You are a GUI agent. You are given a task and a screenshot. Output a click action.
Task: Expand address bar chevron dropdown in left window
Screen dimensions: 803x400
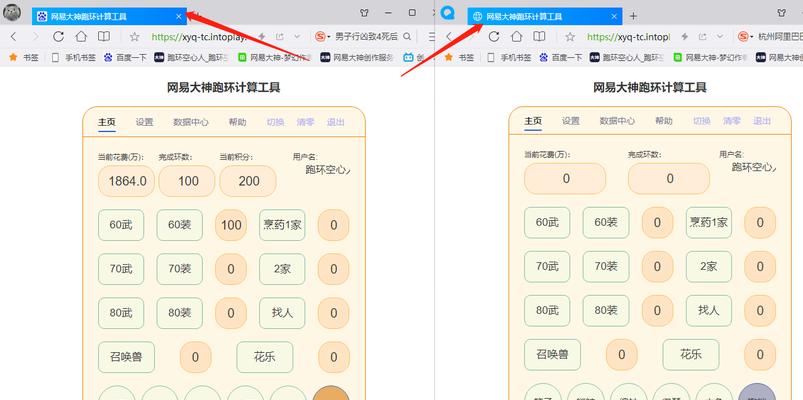click(297, 37)
